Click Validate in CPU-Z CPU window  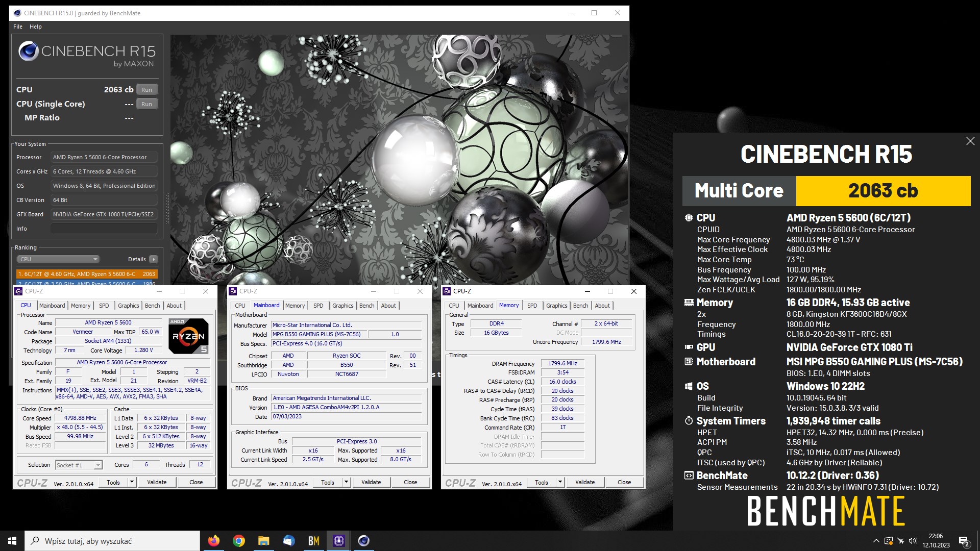coord(157,482)
